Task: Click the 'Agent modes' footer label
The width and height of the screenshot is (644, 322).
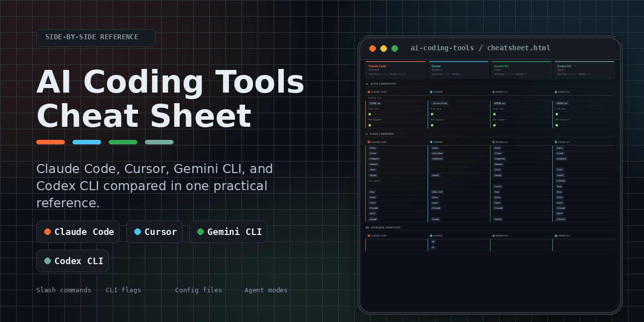Action: tap(266, 290)
